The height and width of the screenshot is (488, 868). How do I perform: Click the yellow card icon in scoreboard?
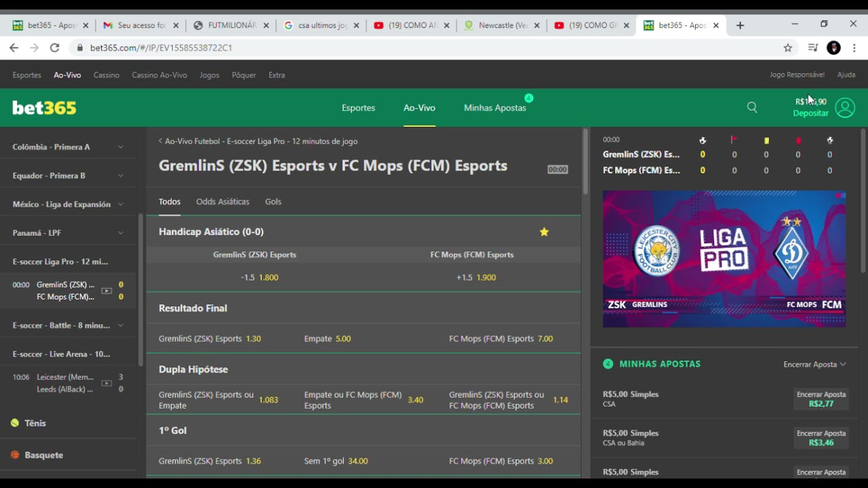pos(766,140)
